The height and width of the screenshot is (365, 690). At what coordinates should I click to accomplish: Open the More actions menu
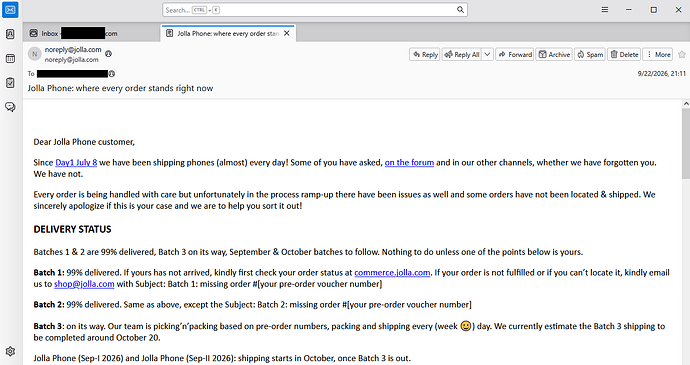pos(658,55)
